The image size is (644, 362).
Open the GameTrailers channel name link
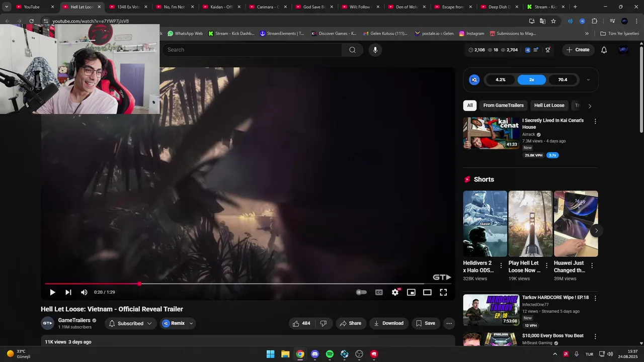click(74, 320)
